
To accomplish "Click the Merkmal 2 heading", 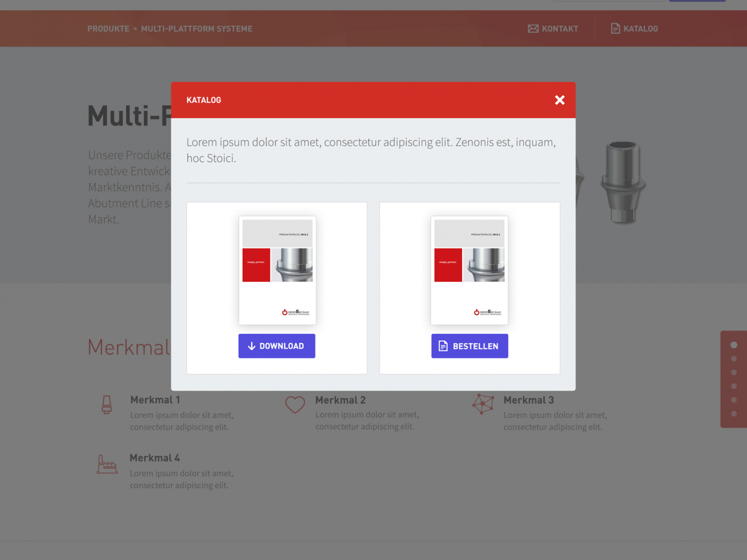I will [x=340, y=400].
